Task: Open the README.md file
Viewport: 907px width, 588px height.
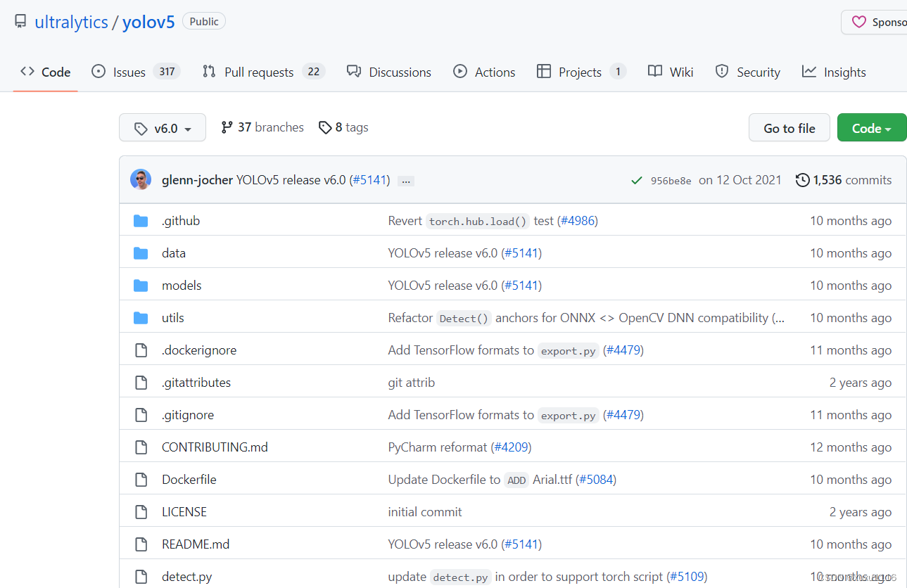Action: pos(196,544)
